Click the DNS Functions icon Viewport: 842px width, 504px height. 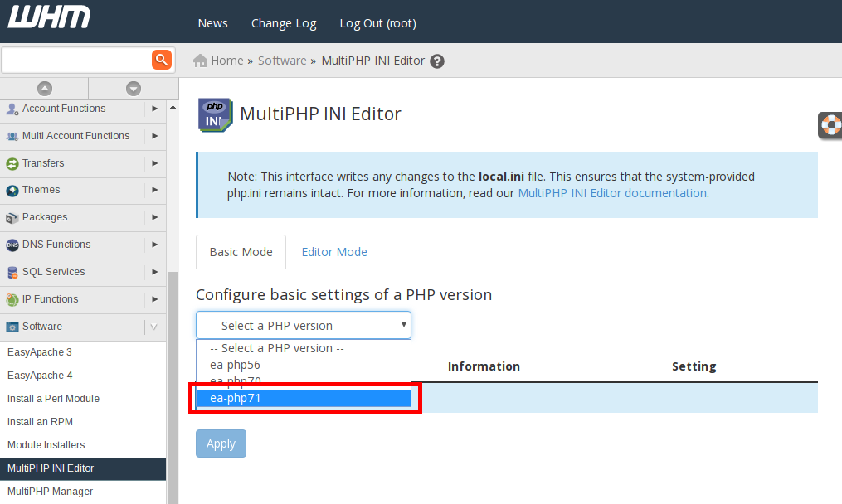(x=12, y=245)
